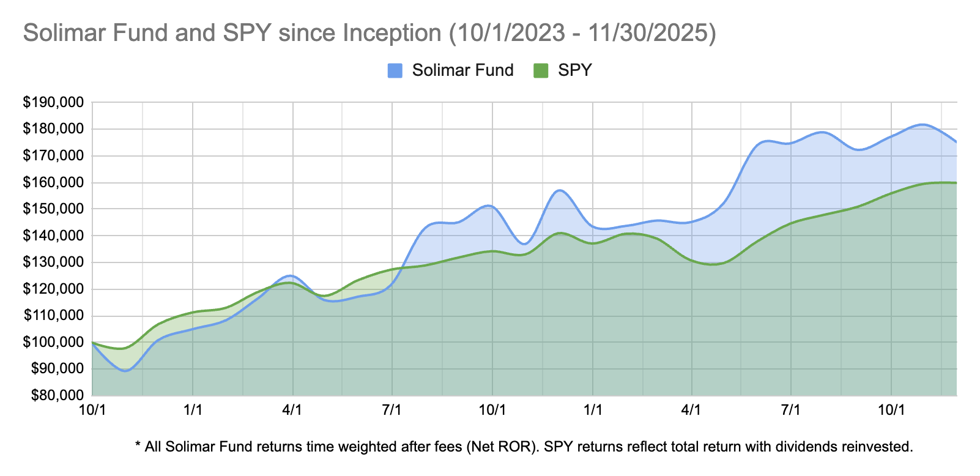Click the $150,000 y-axis label

[54, 209]
